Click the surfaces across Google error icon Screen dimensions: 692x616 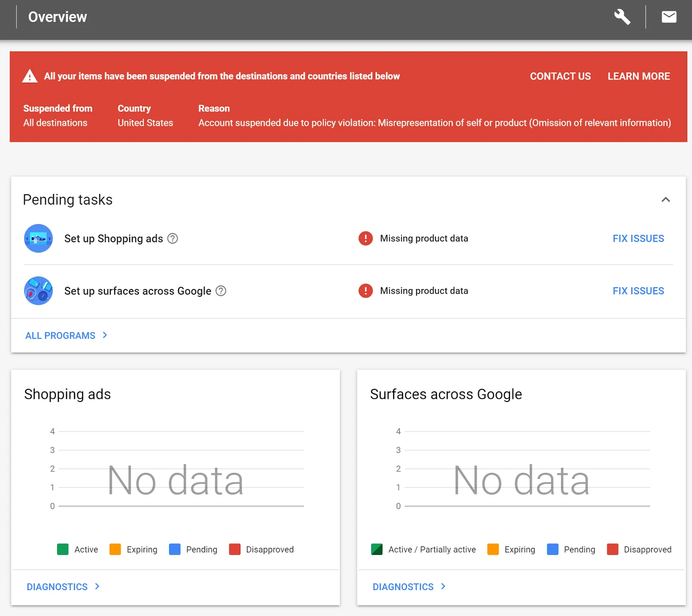(365, 291)
